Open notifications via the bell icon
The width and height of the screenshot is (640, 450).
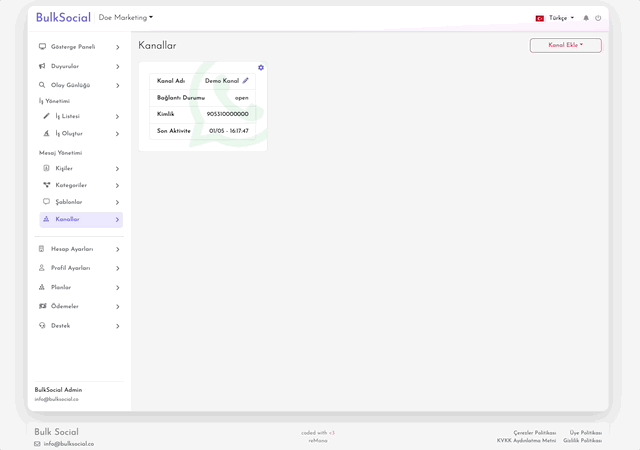pos(586,18)
